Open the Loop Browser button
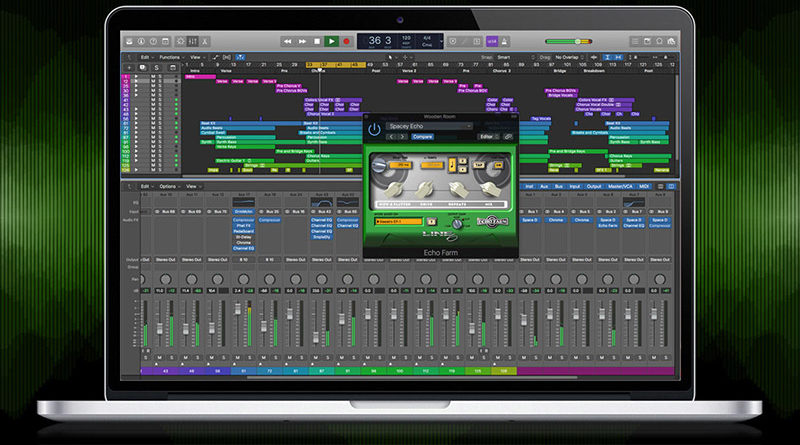Viewport: 800px width, 445px height. click(x=659, y=41)
